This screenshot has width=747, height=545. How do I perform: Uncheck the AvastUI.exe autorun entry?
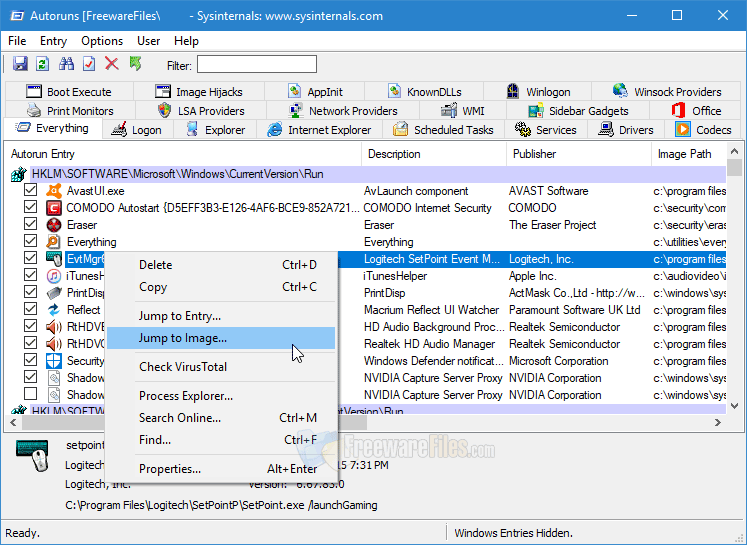31,191
